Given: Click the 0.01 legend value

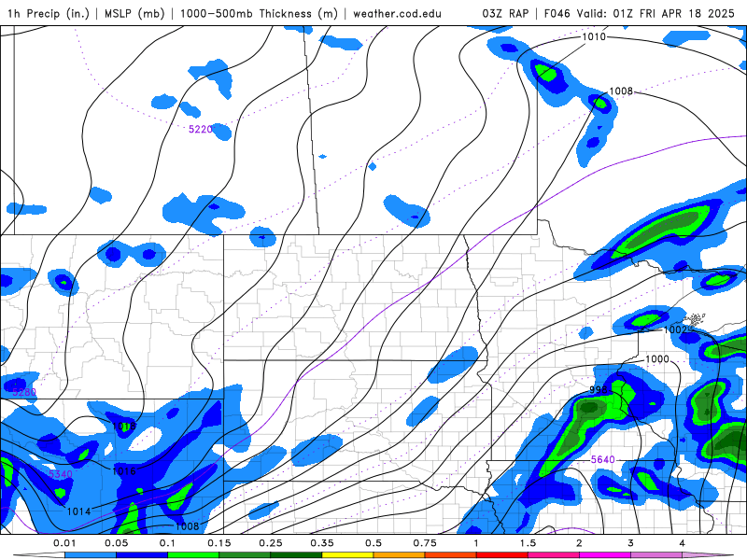Looking at the screenshot, I should (64, 543).
